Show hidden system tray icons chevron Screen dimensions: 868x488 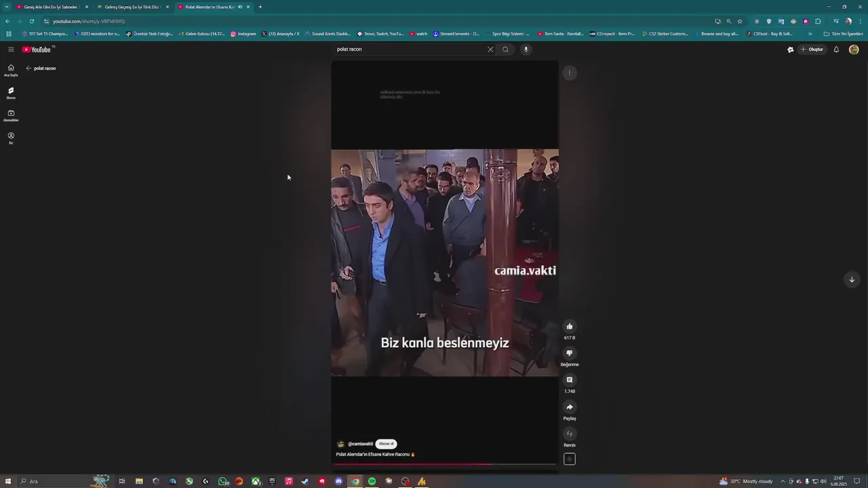(x=783, y=481)
